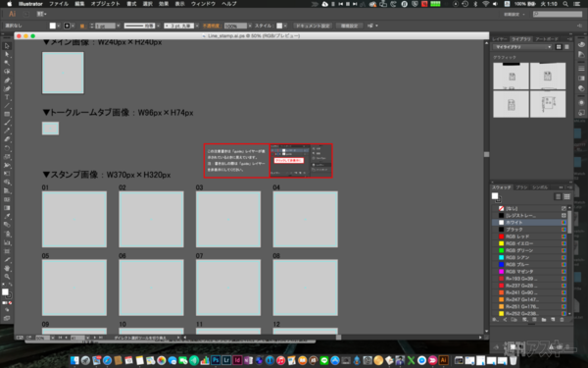The width and height of the screenshot is (588, 368).
Task: Click the stroke weight input field
Action: pyautogui.click(x=105, y=26)
